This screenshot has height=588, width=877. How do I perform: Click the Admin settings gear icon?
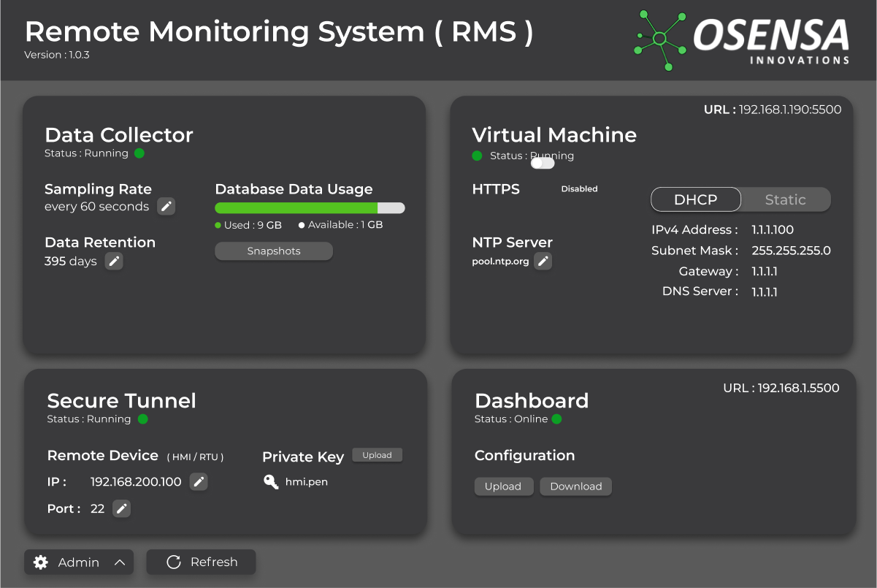click(x=40, y=562)
